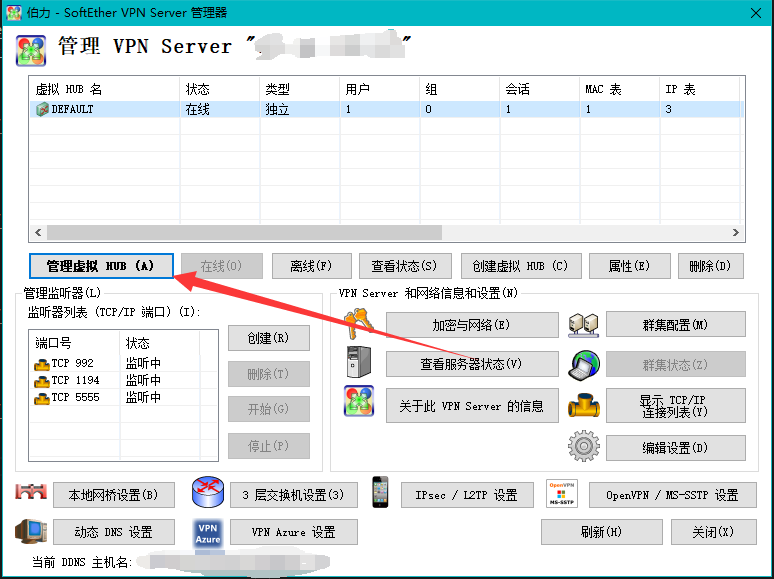This screenshot has width=774, height=579.
Task: Open 3 层交换机设置(3)
Action: (x=294, y=495)
